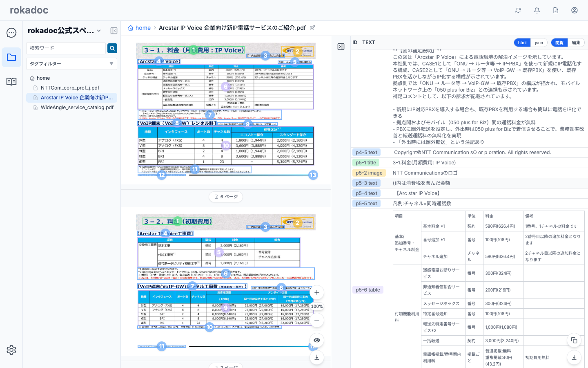Click the 3-1 料金 page thumbnail
Viewport: 588px width, 368px height.
(x=226, y=110)
